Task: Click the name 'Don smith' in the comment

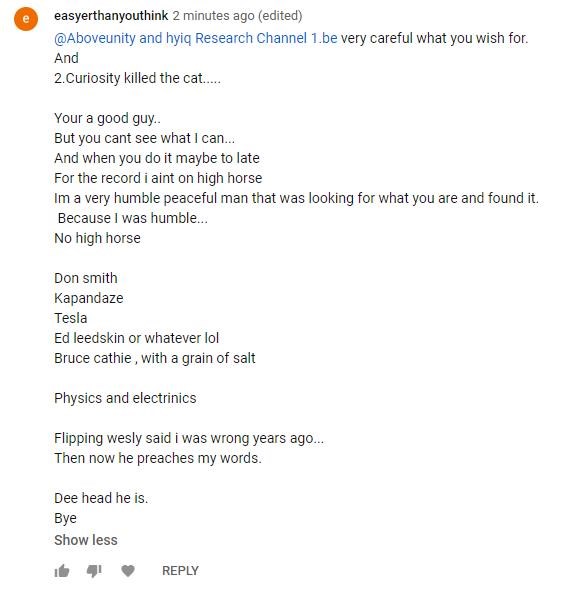Action: pos(86,278)
